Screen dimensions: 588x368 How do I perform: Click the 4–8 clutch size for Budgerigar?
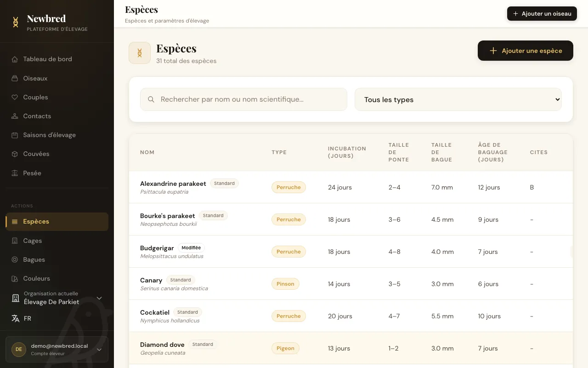tap(395, 252)
